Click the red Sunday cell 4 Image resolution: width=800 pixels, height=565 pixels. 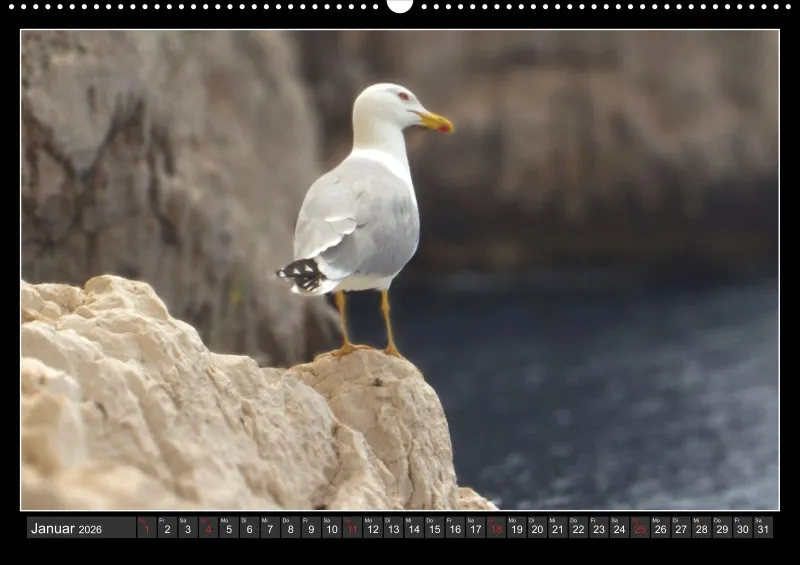pos(208,528)
